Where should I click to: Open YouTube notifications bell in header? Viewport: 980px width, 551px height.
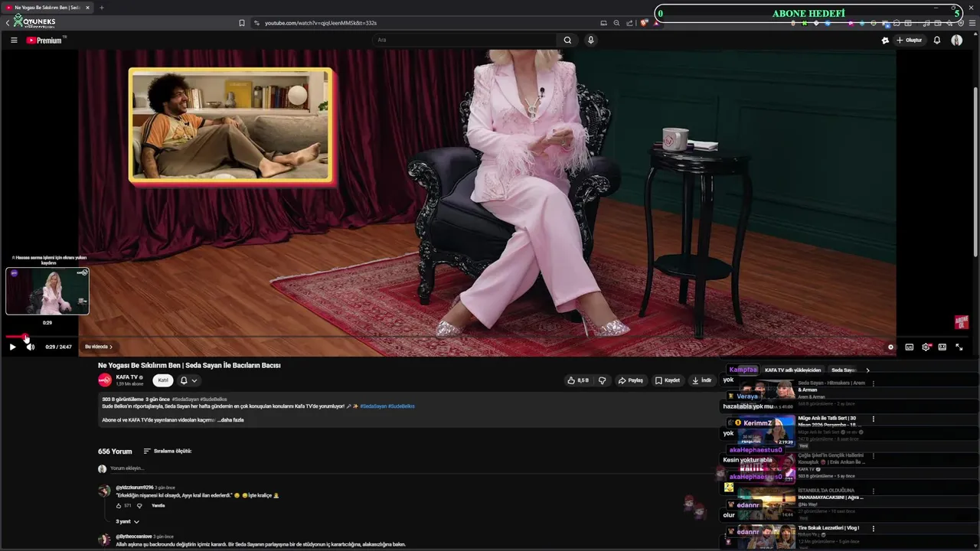click(x=936, y=41)
